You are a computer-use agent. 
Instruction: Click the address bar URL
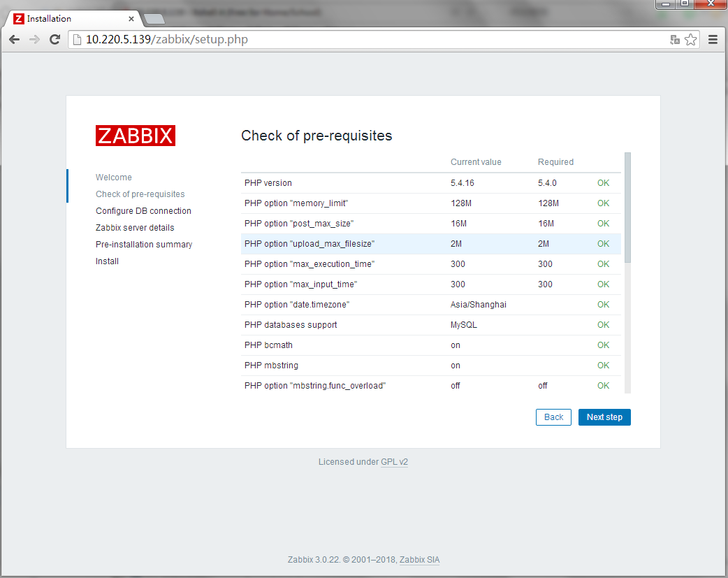(167, 40)
